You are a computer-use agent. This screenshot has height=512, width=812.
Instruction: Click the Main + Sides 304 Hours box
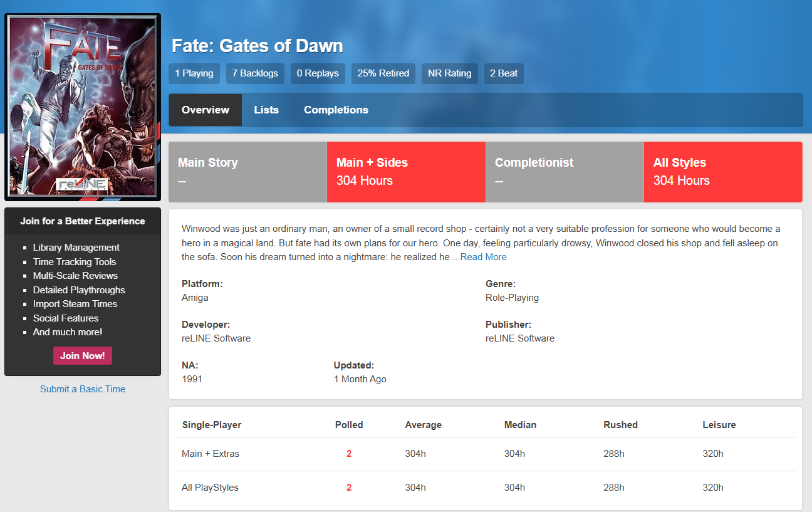tap(406, 172)
